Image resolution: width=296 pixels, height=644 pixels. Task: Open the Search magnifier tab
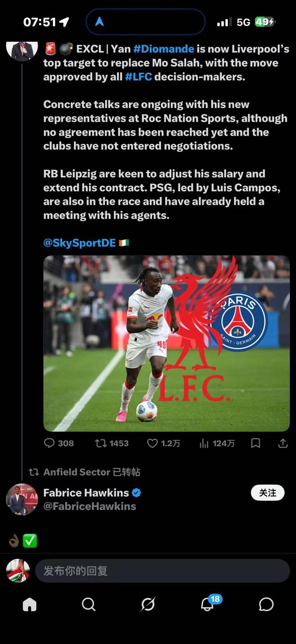[89, 604]
